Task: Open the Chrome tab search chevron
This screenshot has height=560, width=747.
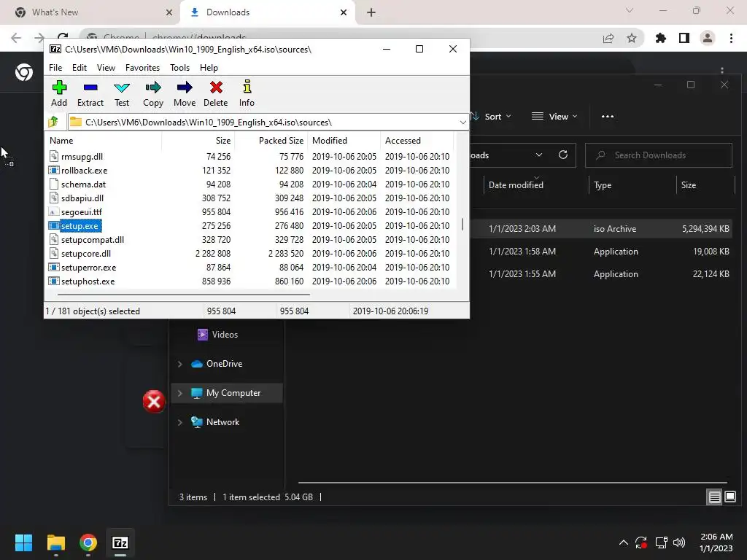Action: click(x=630, y=10)
